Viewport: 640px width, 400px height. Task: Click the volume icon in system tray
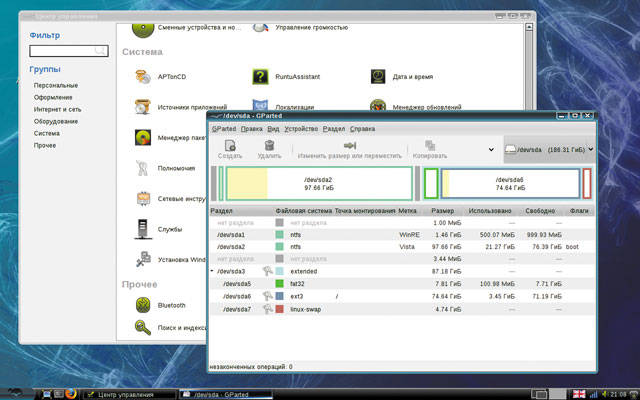[x=604, y=394]
